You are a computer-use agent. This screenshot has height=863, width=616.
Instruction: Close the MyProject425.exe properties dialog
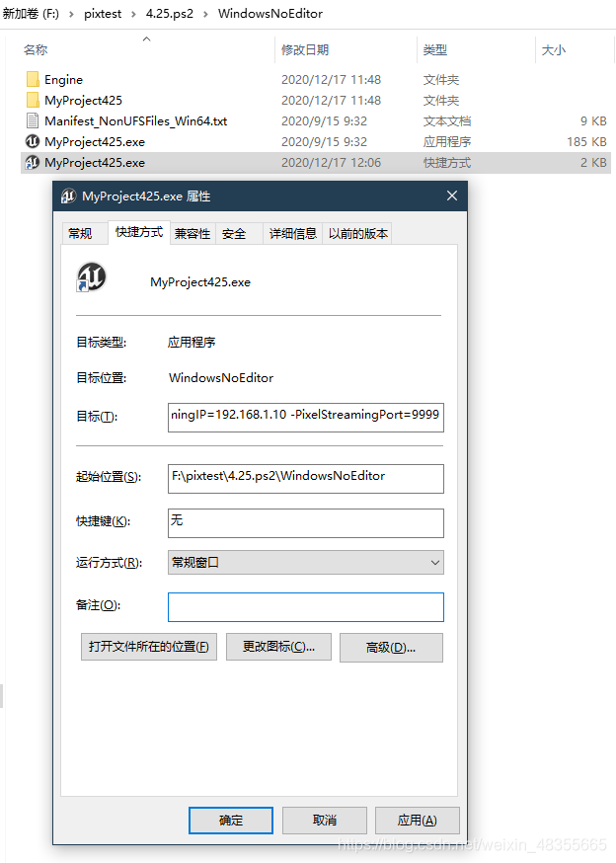(x=452, y=196)
